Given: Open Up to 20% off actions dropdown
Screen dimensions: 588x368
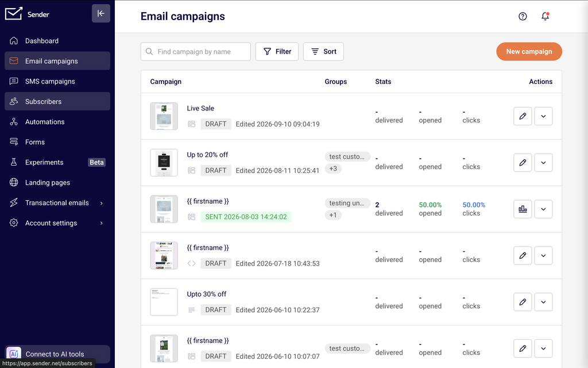Looking at the screenshot, I should click(543, 163).
